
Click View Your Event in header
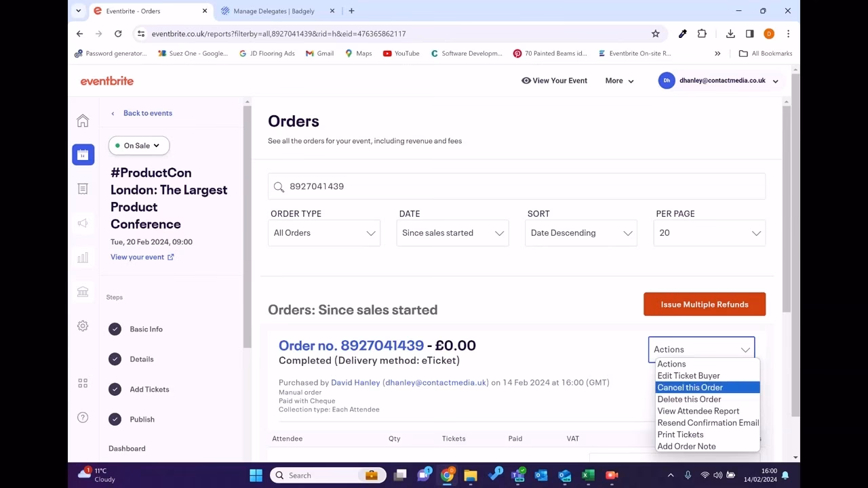[x=554, y=81]
